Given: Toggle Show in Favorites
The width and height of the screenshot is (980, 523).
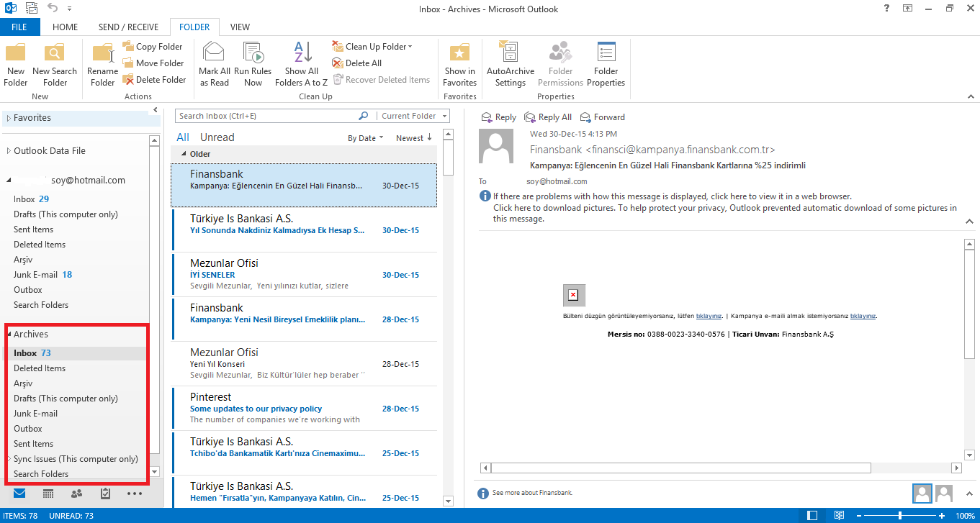Looking at the screenshot, I should tap(459, 63).
